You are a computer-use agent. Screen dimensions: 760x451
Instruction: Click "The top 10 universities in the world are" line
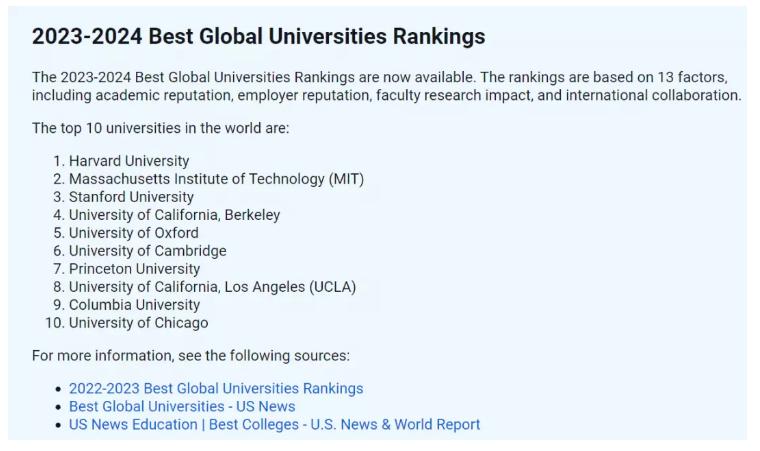pos(160,128)
